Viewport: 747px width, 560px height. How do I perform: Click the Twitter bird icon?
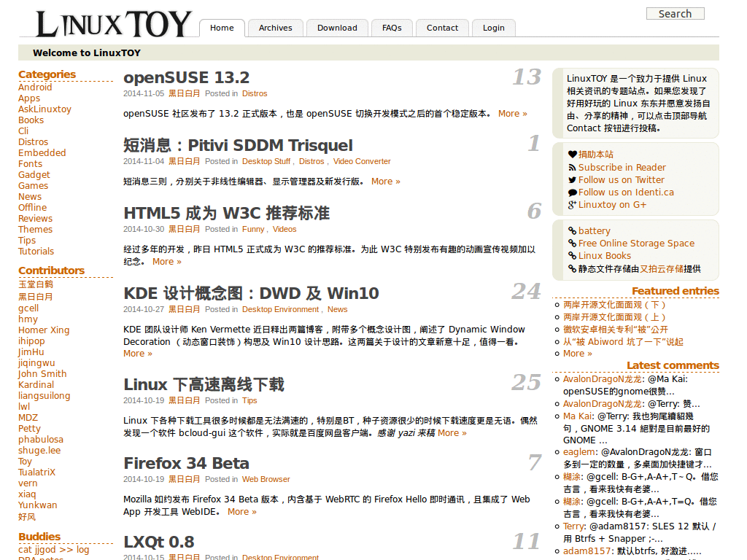click(572, 180)
